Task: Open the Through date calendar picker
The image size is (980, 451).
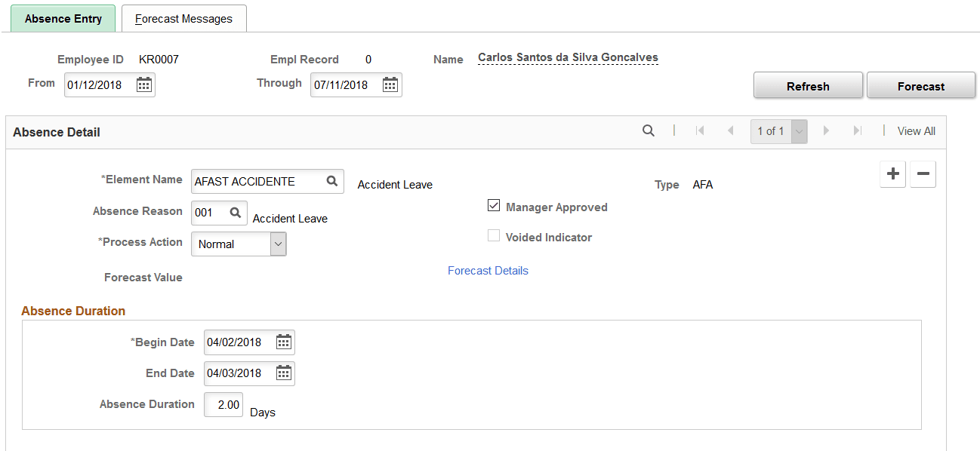Action: click(x=390, y=84)
